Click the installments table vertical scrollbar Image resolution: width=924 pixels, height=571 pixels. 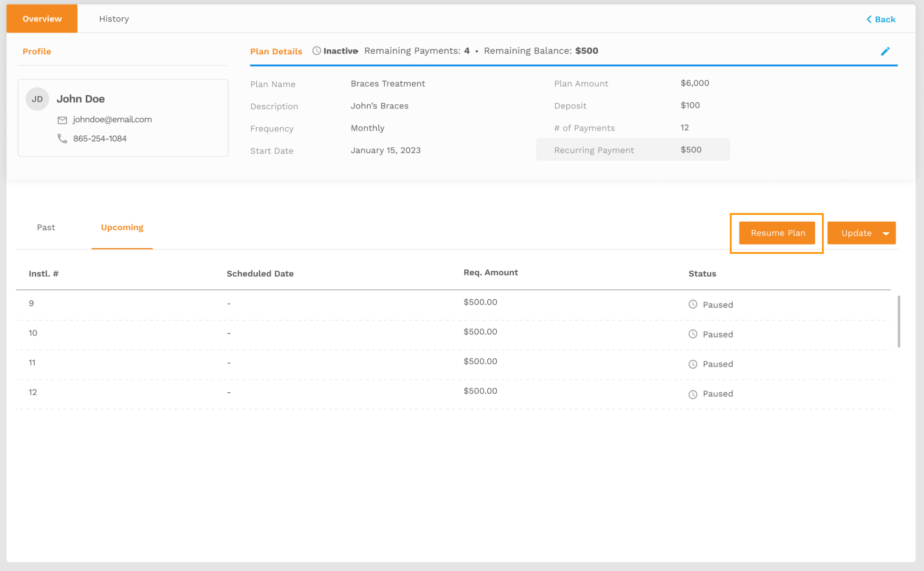(899, 321)
